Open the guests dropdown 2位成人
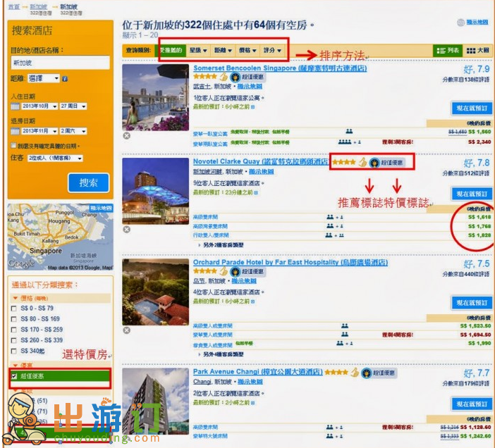 [55, 158]
